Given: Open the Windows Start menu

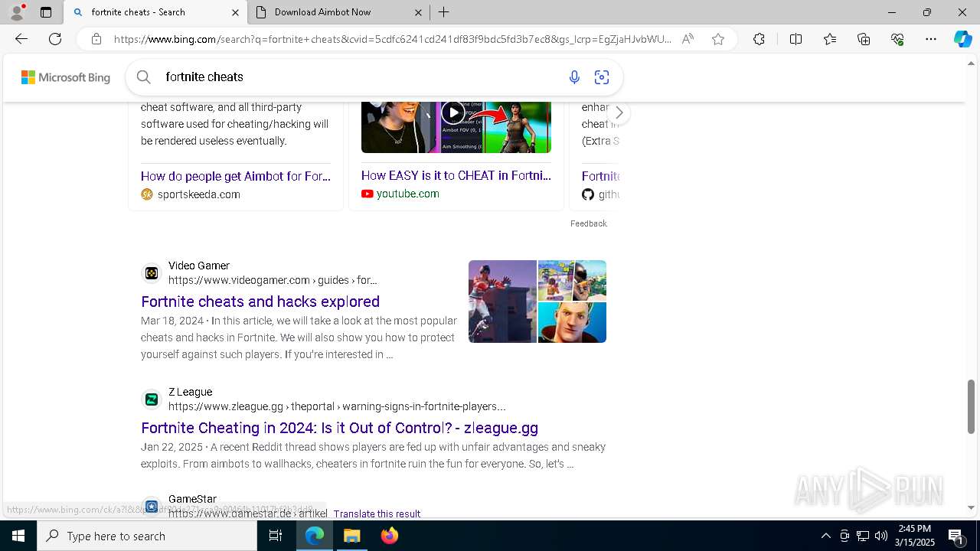Looking at the screenshot, I should tap(18, 536).
